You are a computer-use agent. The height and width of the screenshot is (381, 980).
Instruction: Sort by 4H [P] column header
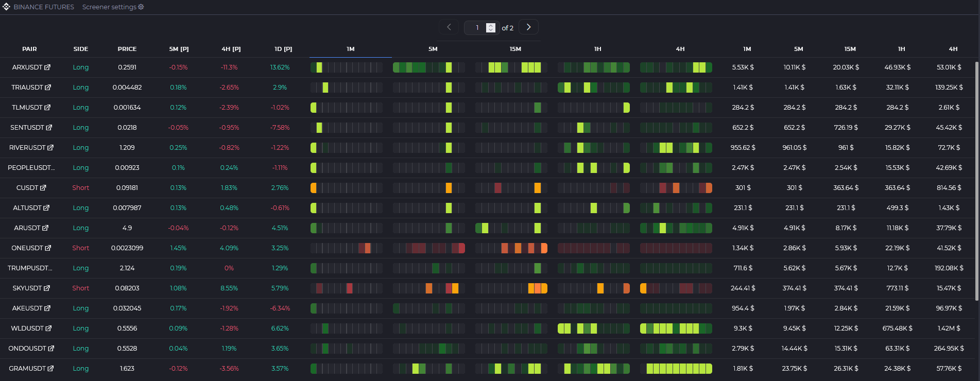(x=231, y=49)
